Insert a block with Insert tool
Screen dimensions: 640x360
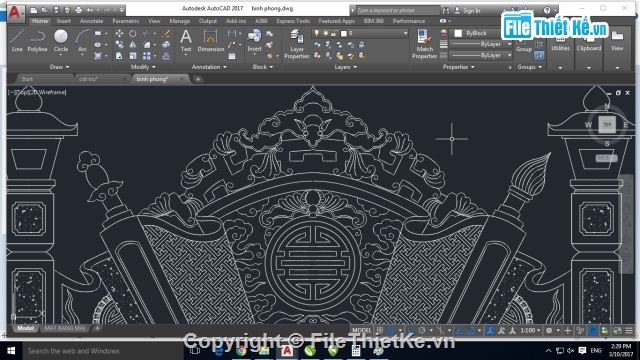(x=254, y=40)
